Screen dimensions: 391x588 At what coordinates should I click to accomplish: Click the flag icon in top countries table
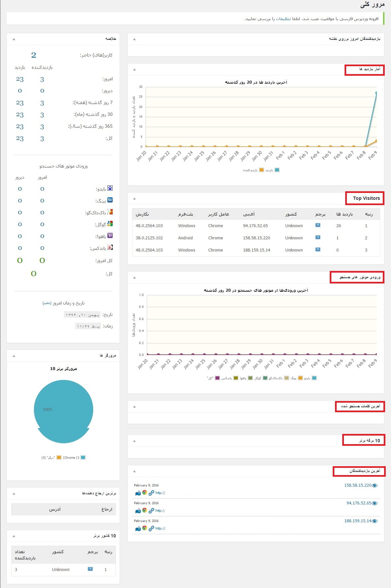[x=90, y=569]
